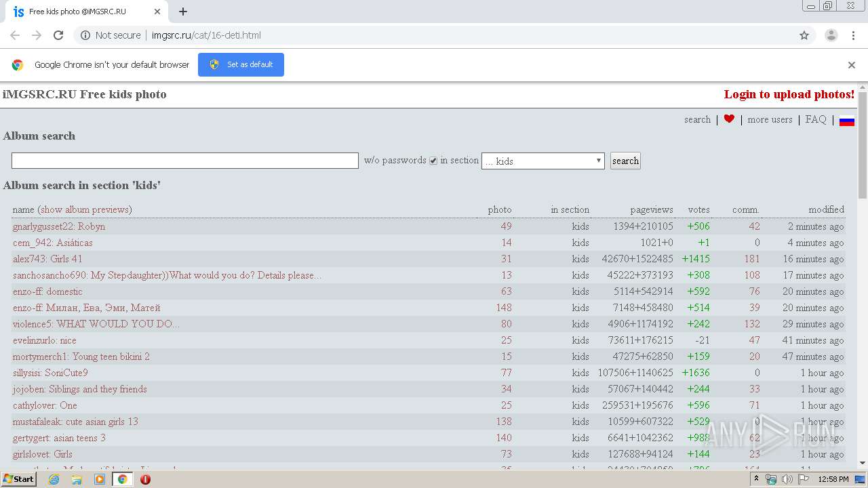This screenshot has width=868, height=488.
Task: Click the Chrome taskbar icon
Action: (x=122, y=479)
